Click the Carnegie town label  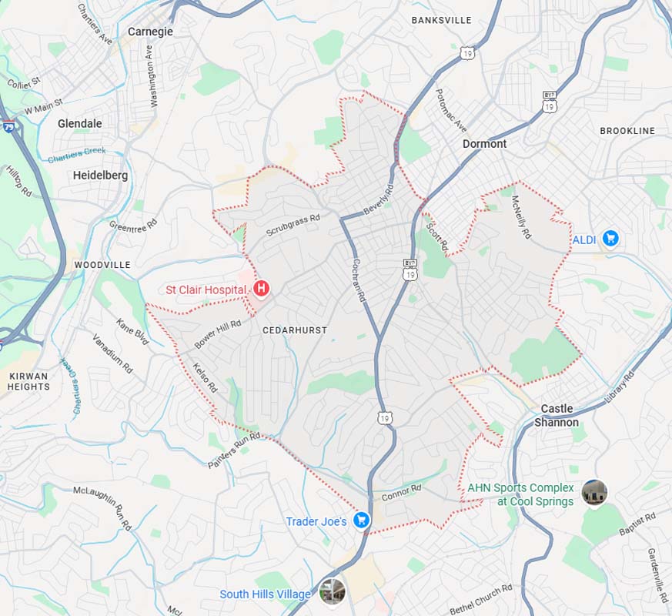(150, 32)
